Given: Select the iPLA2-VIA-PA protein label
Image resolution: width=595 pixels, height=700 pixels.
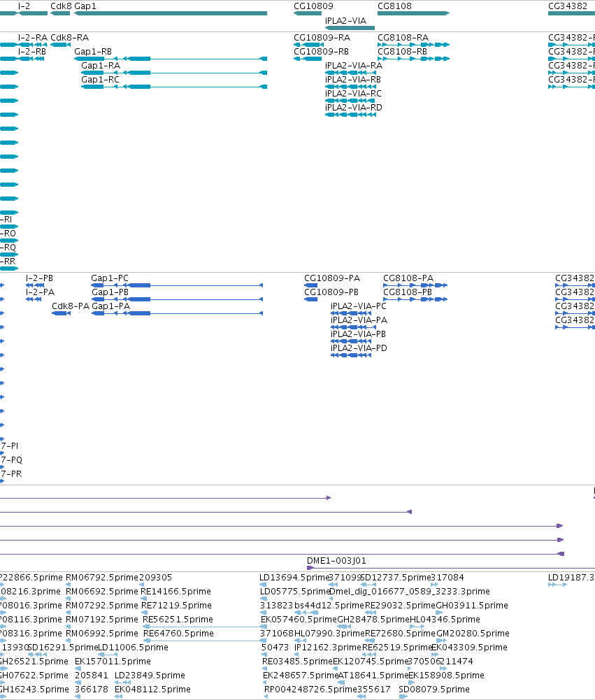Looking at the screenshot, I should pyautogui.click(x=359, y=320).
